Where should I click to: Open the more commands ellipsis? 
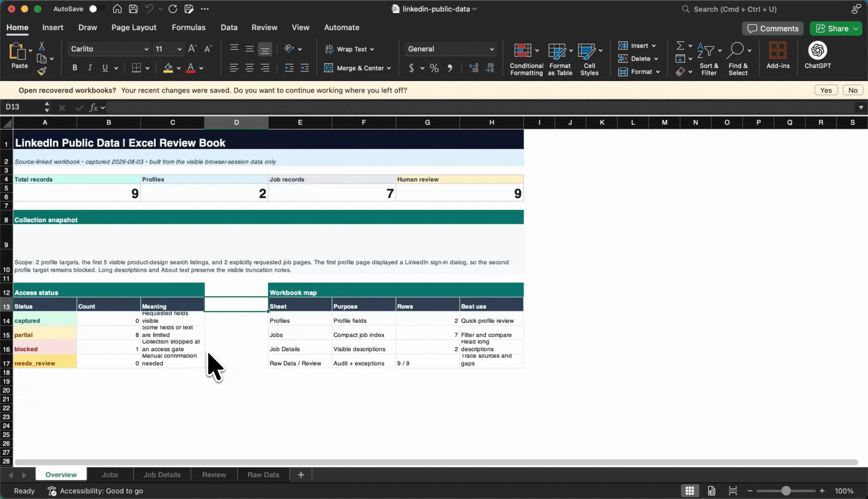click(205, 9)
